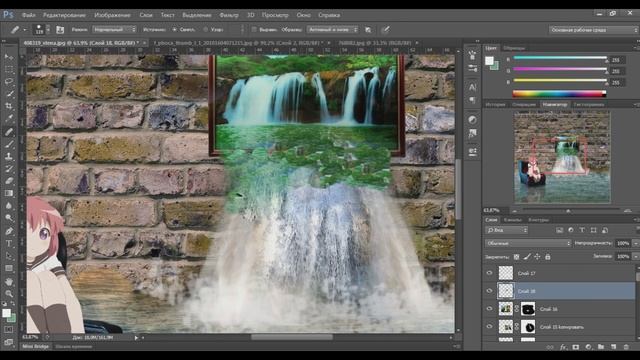Open the Character panel icon

[x=472, y=87]
